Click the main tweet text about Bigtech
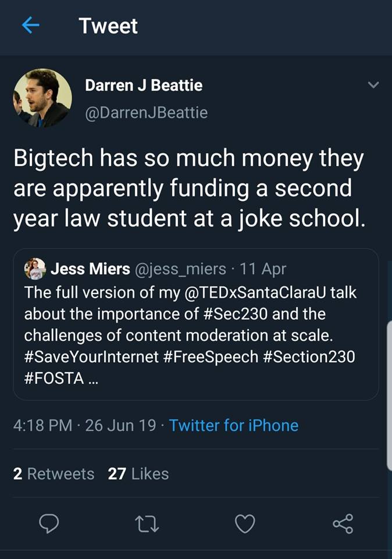 [x=190, y=189]
